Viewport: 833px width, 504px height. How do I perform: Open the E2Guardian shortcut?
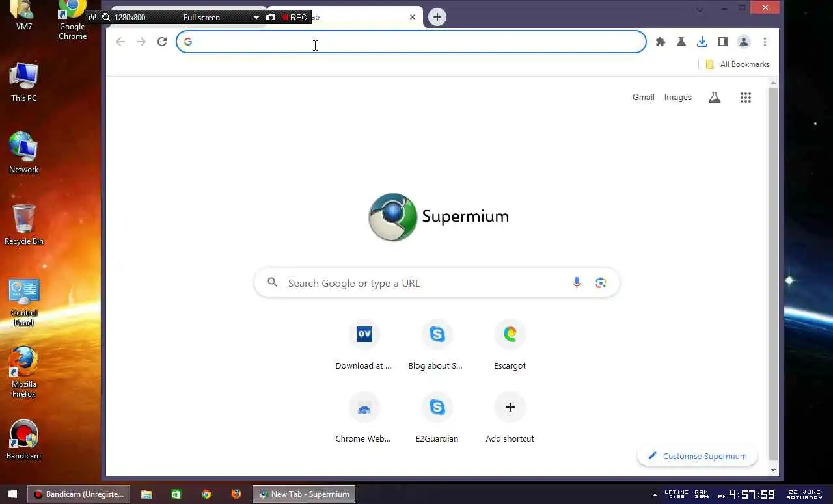click(437, 418)
